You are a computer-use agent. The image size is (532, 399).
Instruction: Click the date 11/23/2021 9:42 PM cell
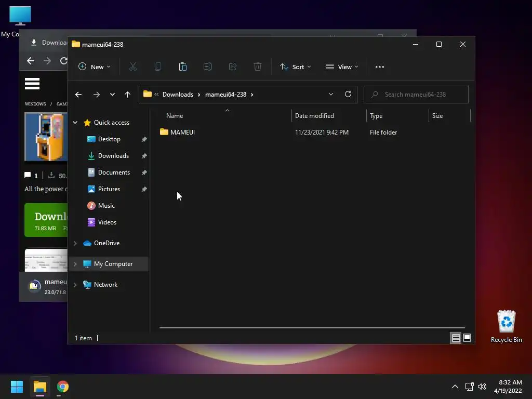(322, 132)
